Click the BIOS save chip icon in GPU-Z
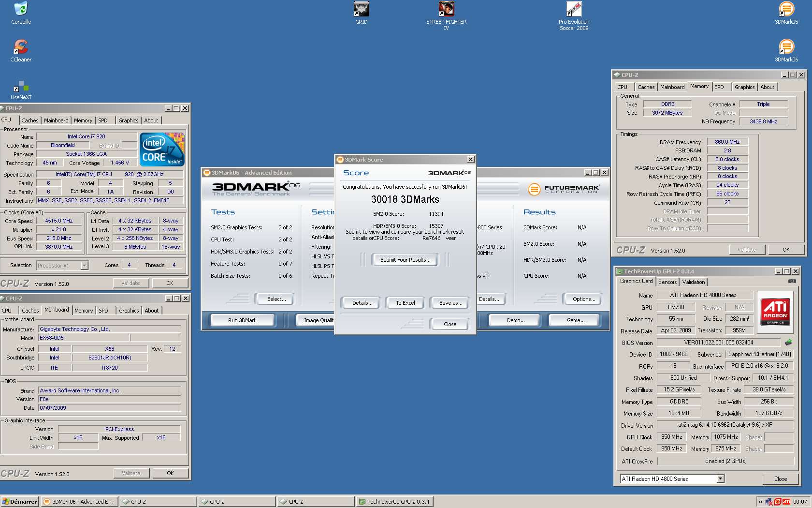This screenshot has width=812, height=508. (x=788, y=342)
